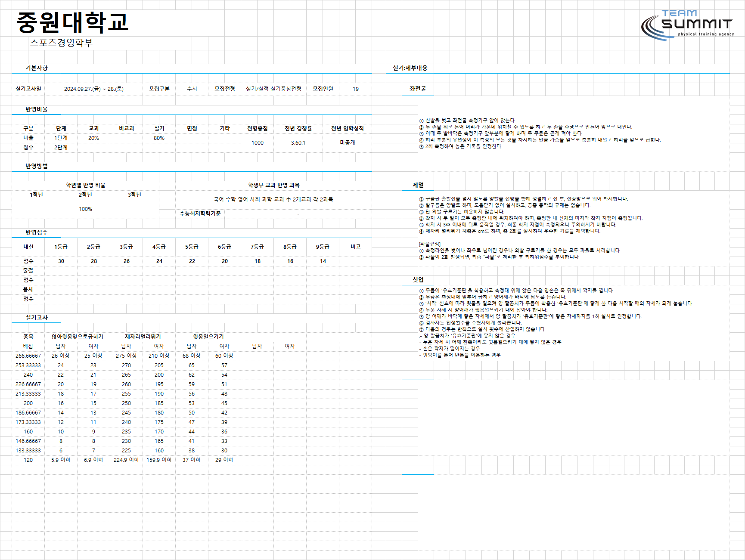
Task: Click the 좌전굴 subsection label
Action: pyautogui.click(x=417, y=89)
